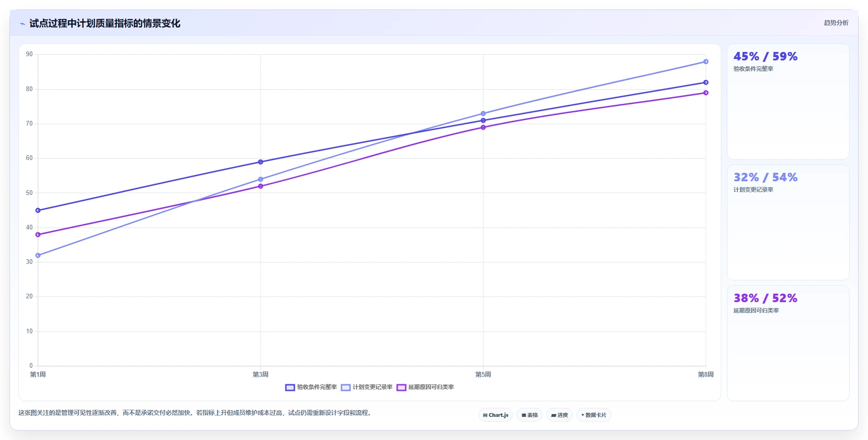Click the footnote text starting with 这张图关注的是
Screen dimensions: 868x440
point(196,413)
